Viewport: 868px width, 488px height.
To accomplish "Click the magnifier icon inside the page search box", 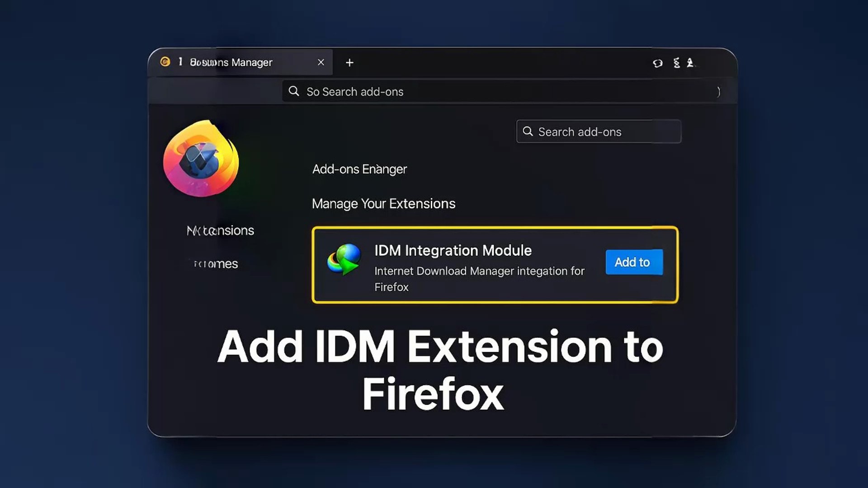I will (528, 131).
